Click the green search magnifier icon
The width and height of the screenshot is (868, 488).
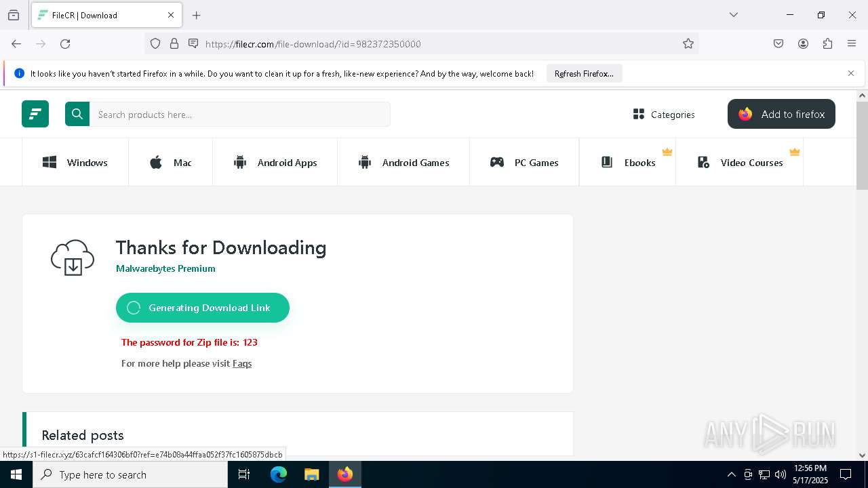[77, 114]
